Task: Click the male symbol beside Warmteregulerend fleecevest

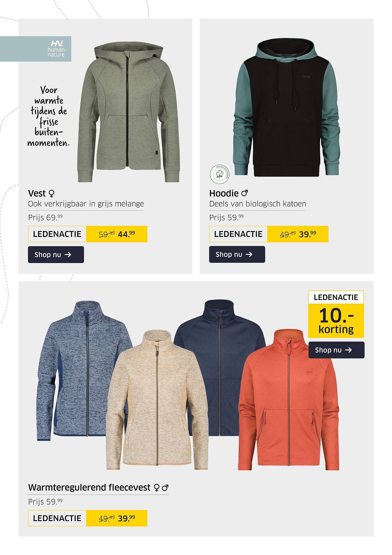Action: pos(165,487)
